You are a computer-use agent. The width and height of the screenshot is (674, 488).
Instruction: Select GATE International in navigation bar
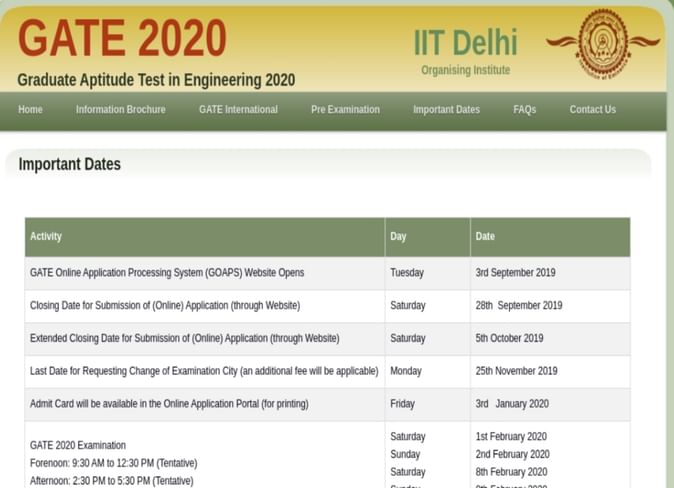tap(238, 110)
